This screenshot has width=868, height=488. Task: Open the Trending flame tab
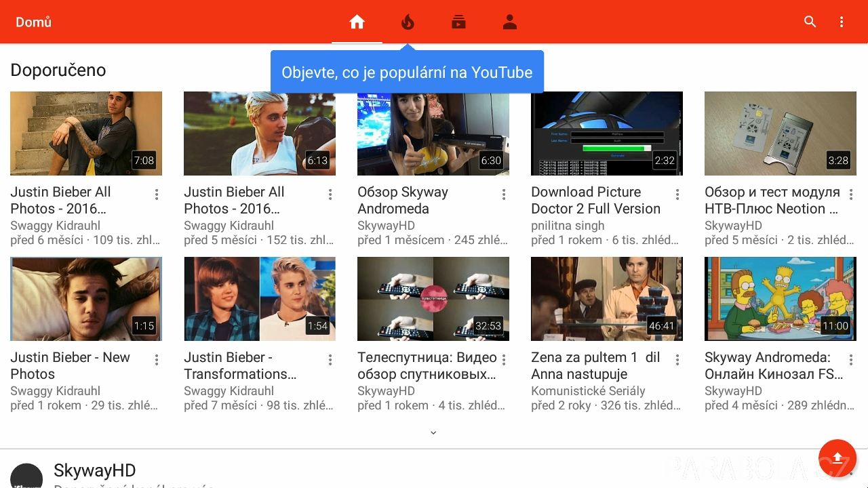408,22
